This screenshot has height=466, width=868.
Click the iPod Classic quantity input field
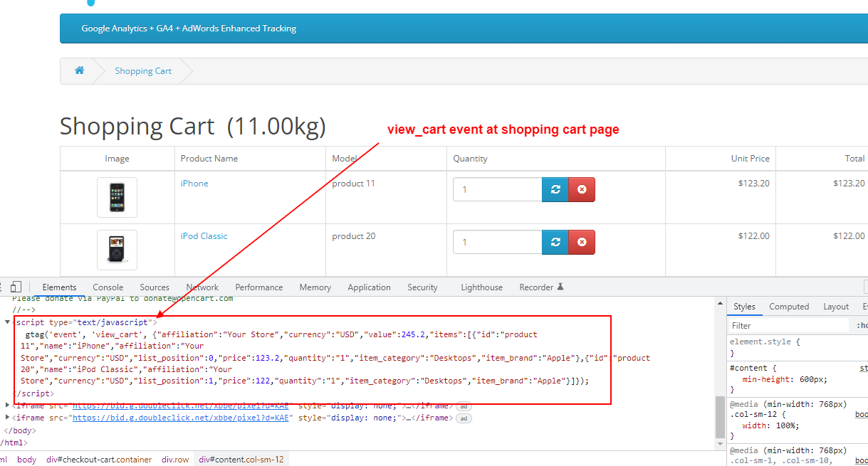tap(498, 243)
